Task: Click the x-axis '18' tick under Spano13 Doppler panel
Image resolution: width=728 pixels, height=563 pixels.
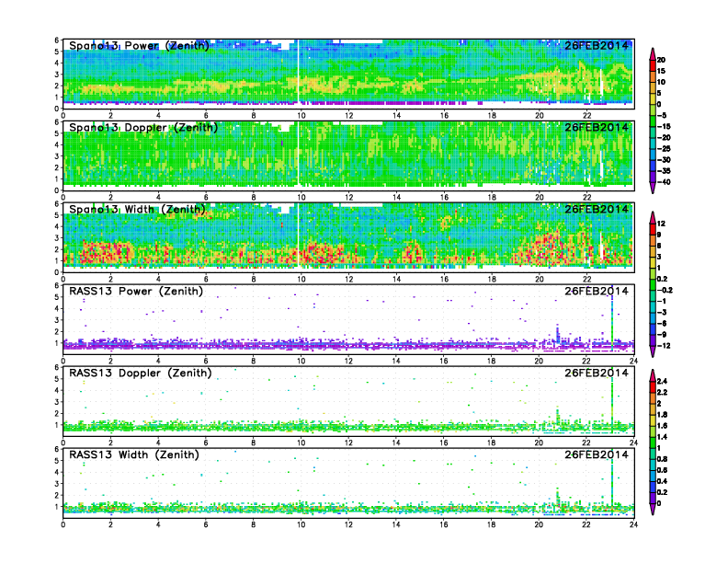Action: pos(491,198)
